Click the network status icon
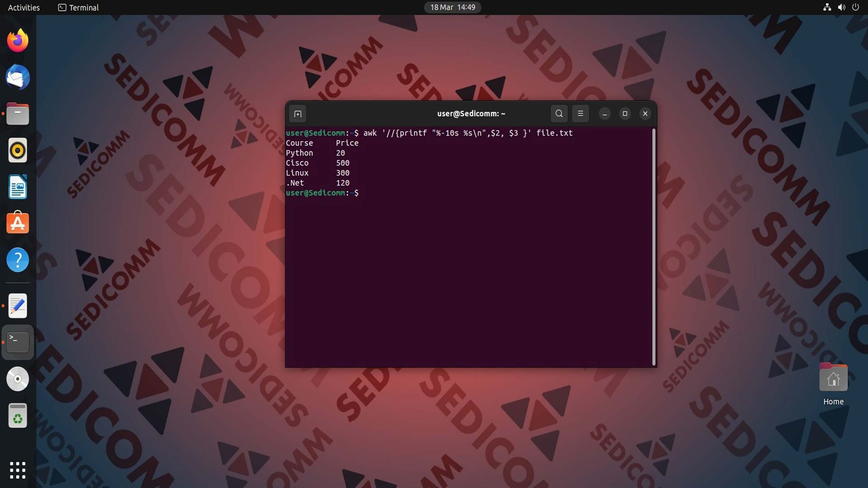Screen dimensions: 868x488 pos(827,7)
